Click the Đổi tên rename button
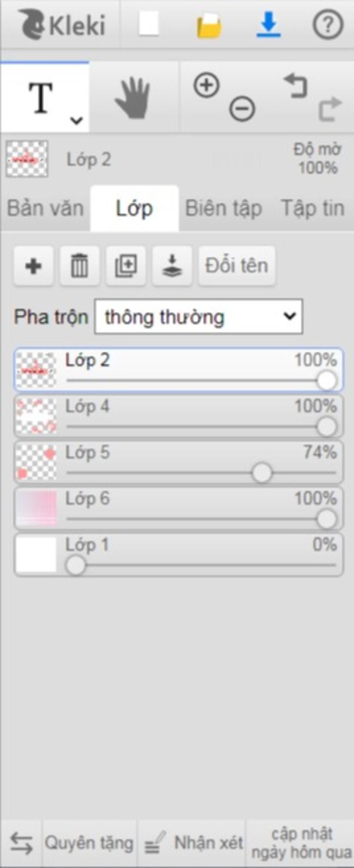This screenshot has height=868, width=354. (x=237, y=266)
